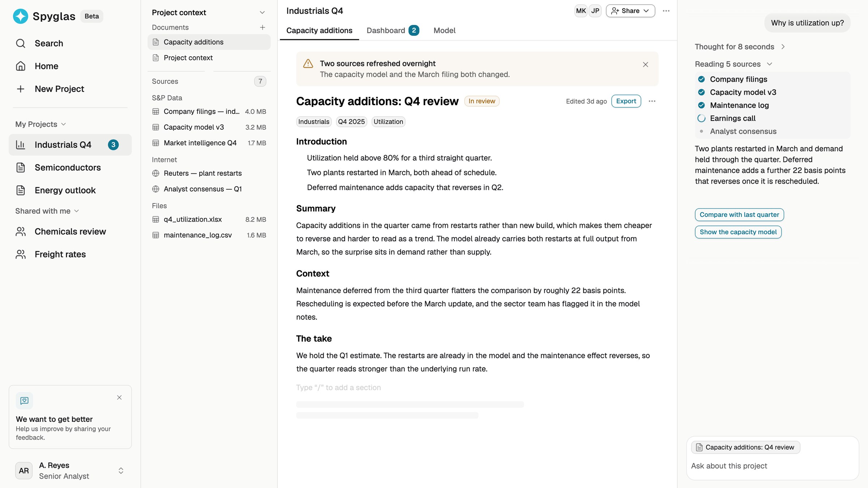Click the Q4 2025 tag

tap(351, 122)
